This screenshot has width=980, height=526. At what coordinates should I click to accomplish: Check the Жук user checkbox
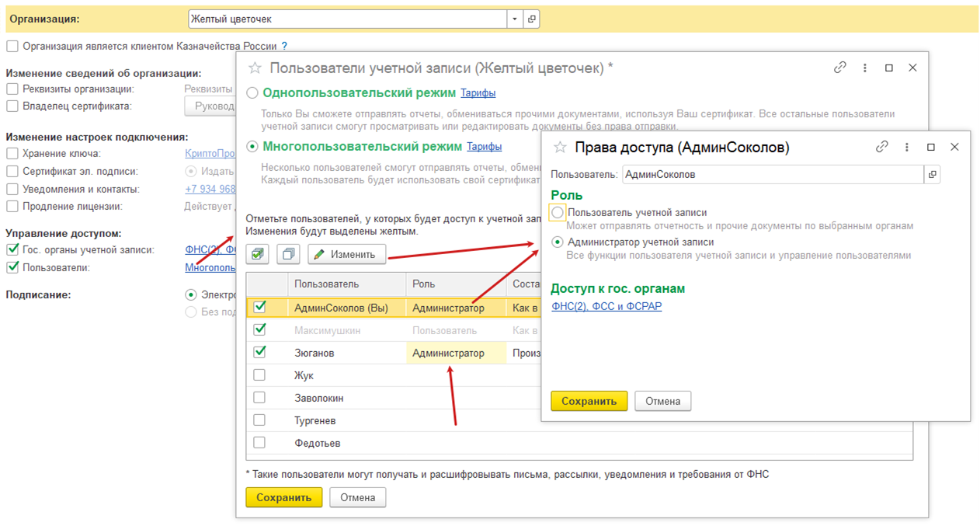pos(259,374)
